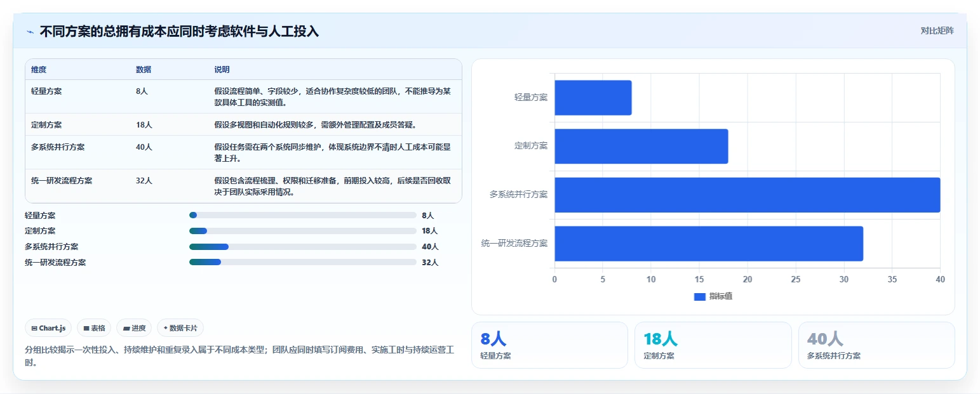The width and height of the screenshot is (980, 394).
Task: Click the 轻量方案 progress bar showing 8人
Action: [303, 216]
